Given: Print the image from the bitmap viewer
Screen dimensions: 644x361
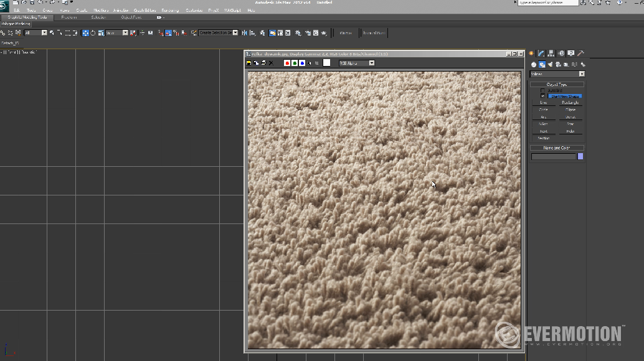Looking at the screenshot, I should pyautogui.click(x=263, y=63).
